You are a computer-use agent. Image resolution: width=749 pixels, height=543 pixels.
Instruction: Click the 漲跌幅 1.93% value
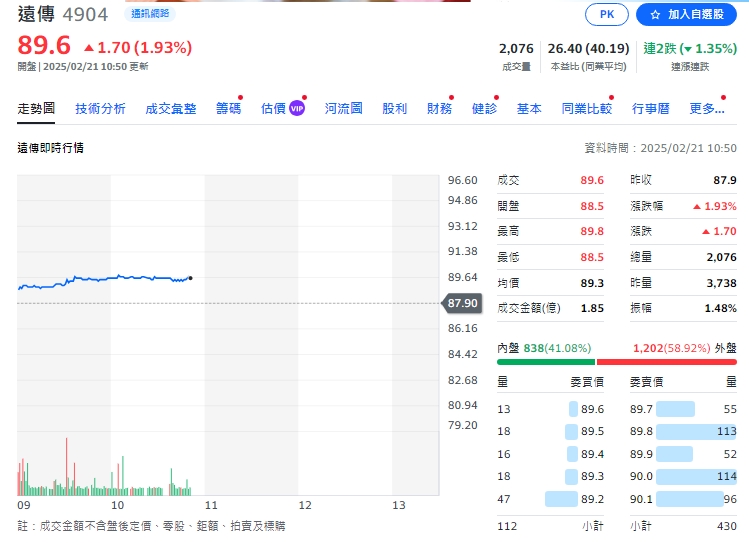715,206
